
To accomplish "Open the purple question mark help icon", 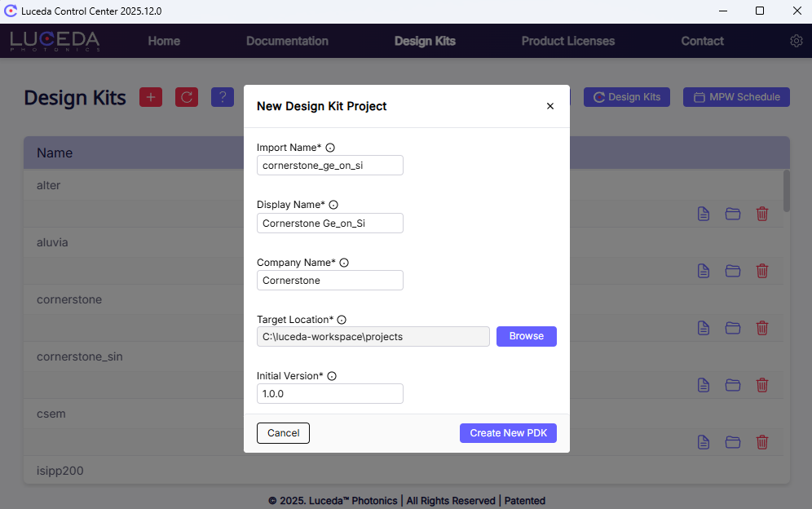I will pos(223,97).
